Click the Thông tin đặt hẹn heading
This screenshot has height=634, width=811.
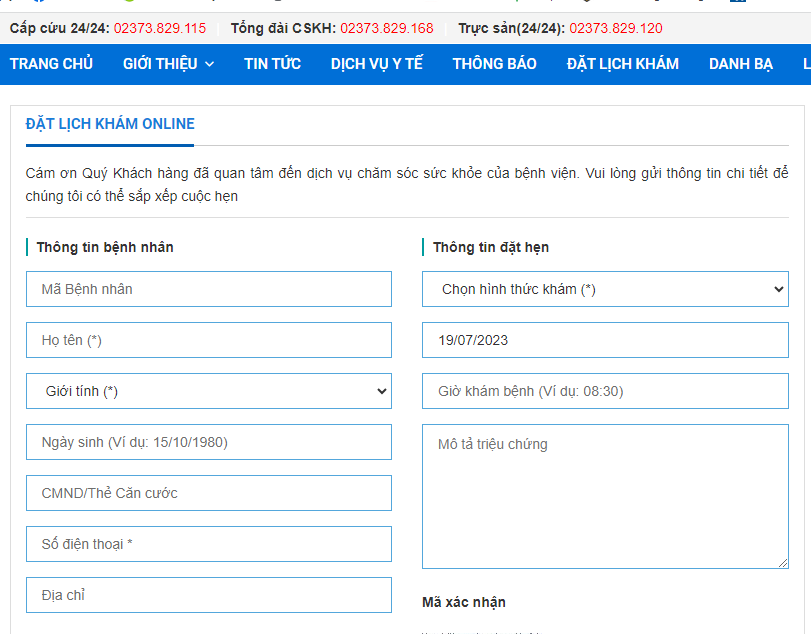click(x=491, y=247)
